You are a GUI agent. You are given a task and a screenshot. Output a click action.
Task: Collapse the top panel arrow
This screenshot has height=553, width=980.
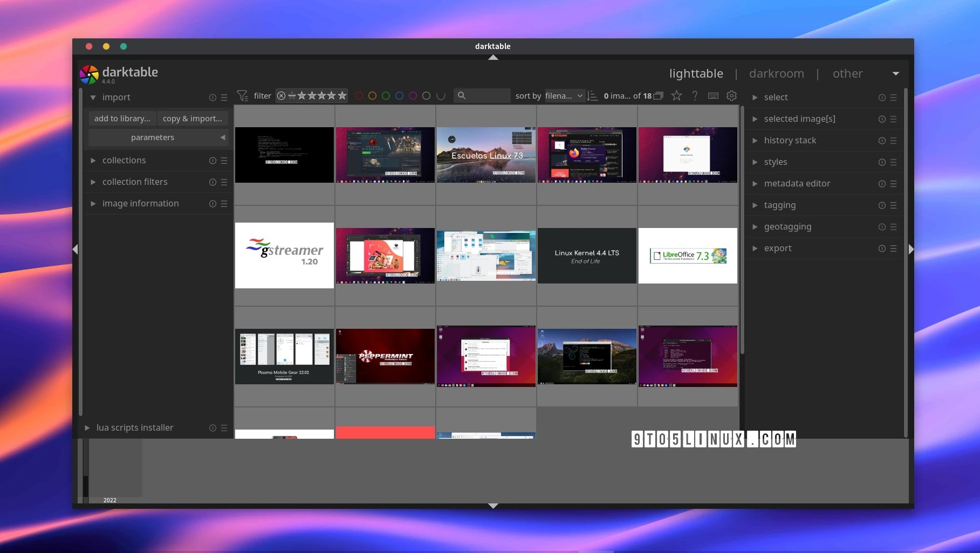tap(493, 57)
